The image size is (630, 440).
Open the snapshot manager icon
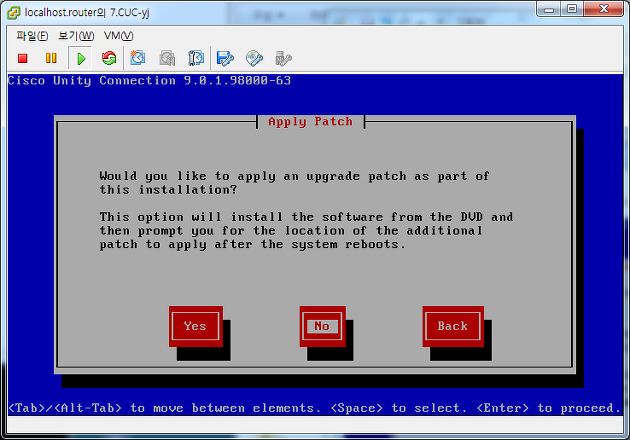(196, 58)
